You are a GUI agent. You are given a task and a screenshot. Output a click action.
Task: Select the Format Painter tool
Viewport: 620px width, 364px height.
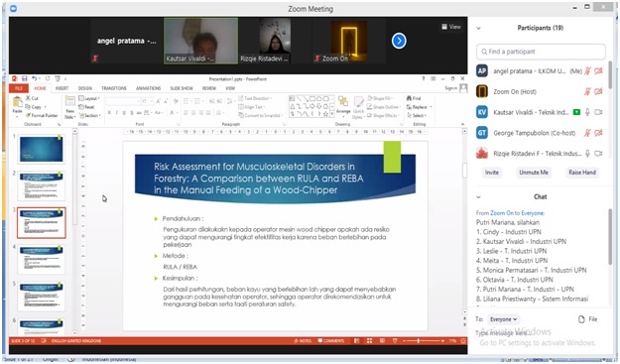coord(41,115)
